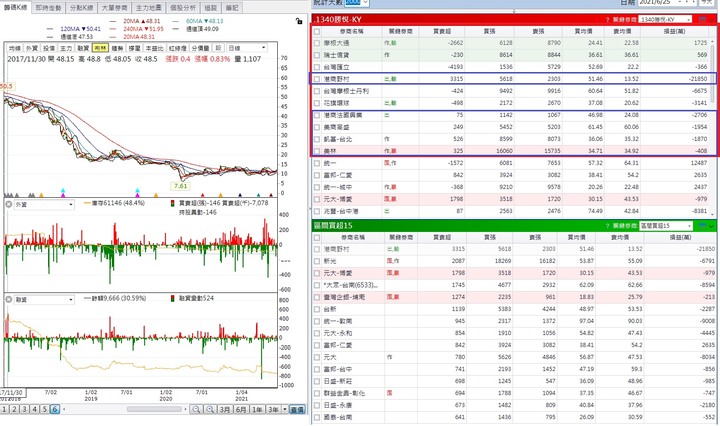Check the box for 港商野村 row in top table
The width and height of the screenshot is (720, 426).
coord(317,79)
